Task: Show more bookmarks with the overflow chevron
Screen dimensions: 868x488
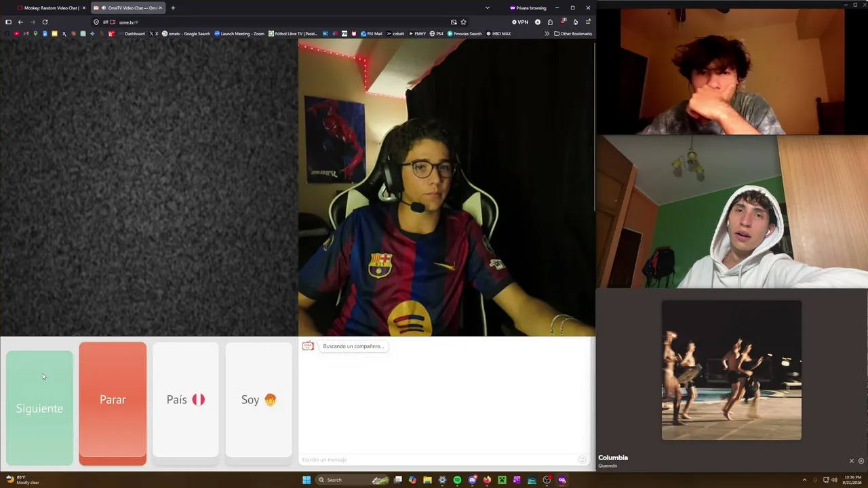Action: pos(547,34)
